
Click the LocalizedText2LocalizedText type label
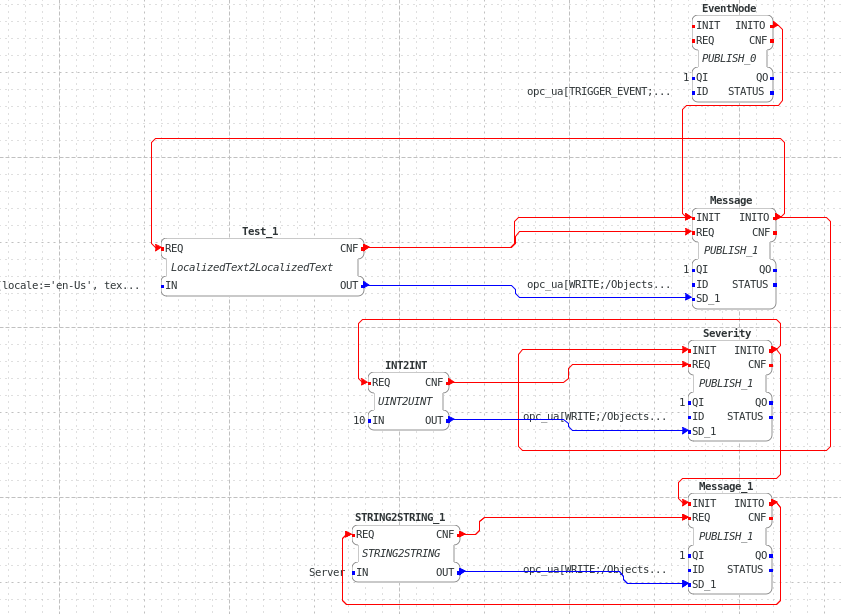[252, 267]
